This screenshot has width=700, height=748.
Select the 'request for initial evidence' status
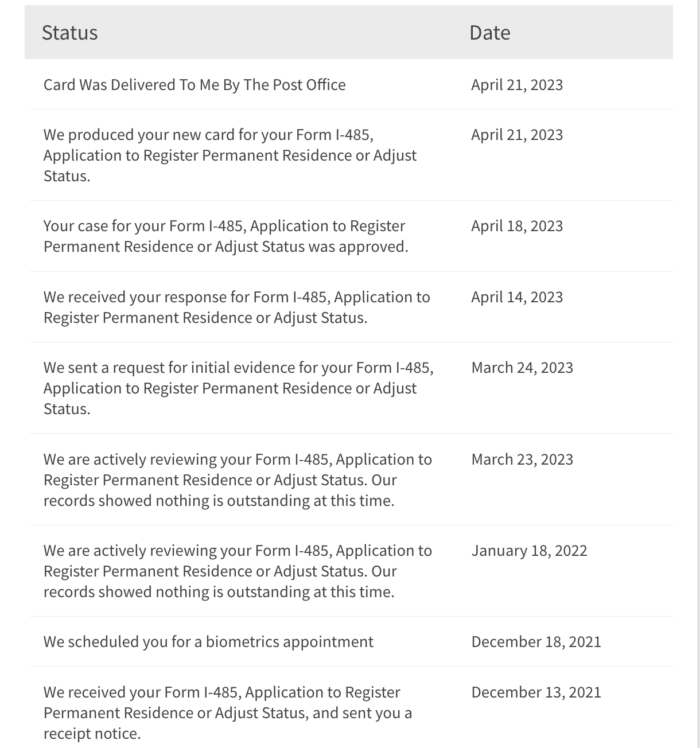(238, 388)
